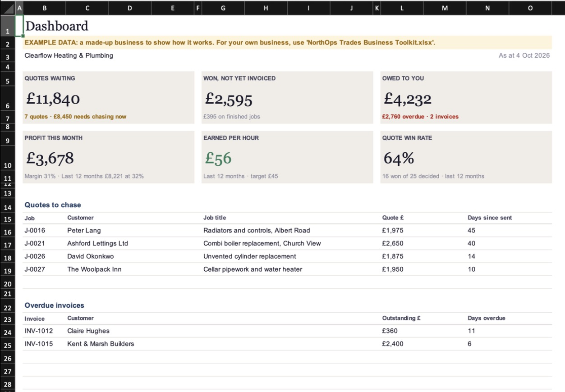This screenshot has height=392, width=565.
Task: Click the WON, NOT YET INVOICED value £2,595
Action: (x=229, y=99)
